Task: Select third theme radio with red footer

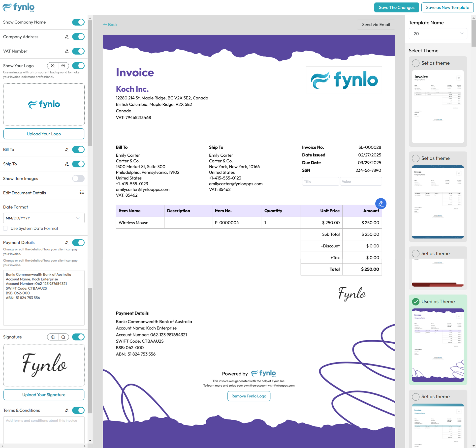Action: click(415, 253)
